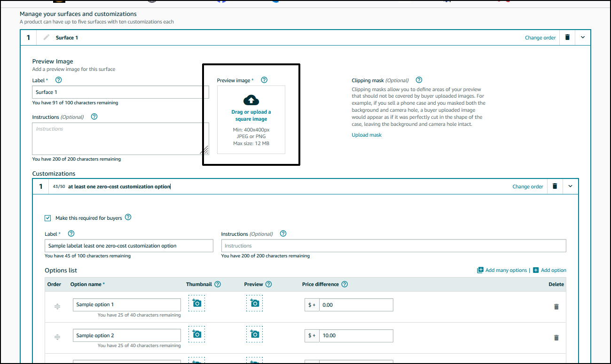Screen dimensions: 611x364
Task: Open help icon next to customization Instructions
Action: pyautogui.click(x=283, y=233)
